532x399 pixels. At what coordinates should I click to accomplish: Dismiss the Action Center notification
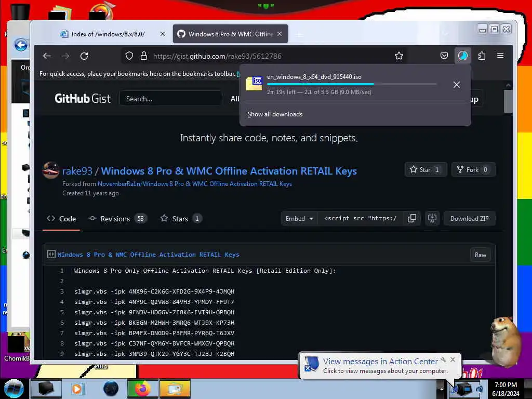pyautogui.click(x=453, y=360)
